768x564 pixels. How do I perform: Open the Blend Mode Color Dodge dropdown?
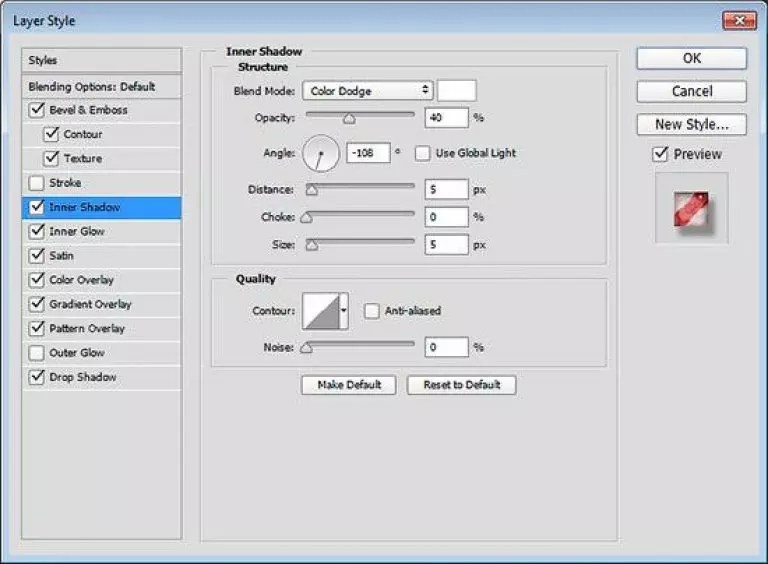368,91
